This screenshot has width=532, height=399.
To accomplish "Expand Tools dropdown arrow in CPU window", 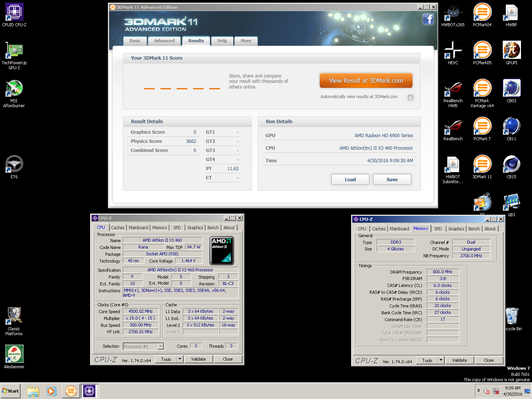I will coord(180,359).
